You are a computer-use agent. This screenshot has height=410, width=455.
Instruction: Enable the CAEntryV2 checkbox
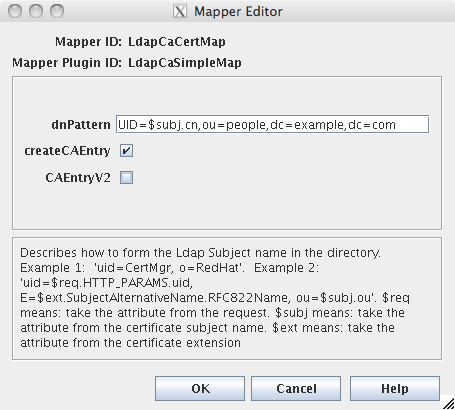click(x=126, y=177)
